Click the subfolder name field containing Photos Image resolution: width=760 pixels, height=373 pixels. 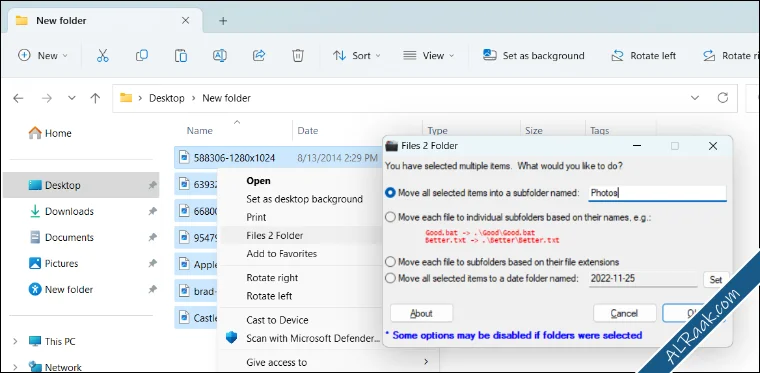tap(657, 193)
